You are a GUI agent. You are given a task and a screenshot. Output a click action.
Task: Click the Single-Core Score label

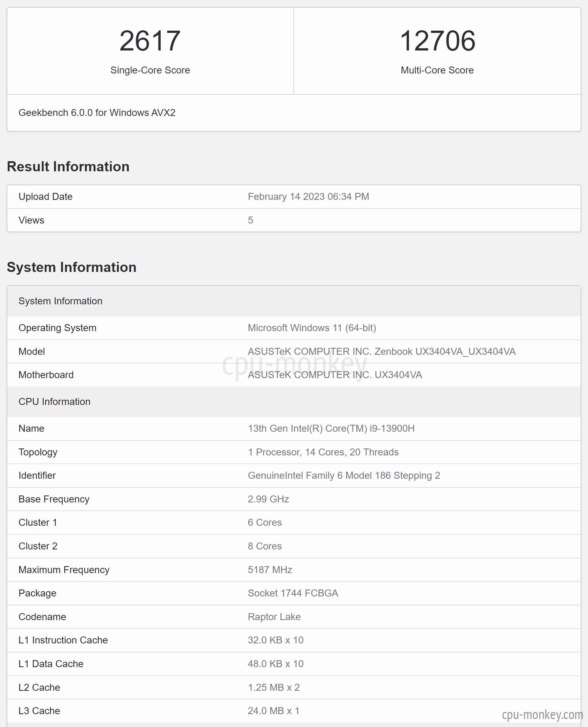(150, 70)
